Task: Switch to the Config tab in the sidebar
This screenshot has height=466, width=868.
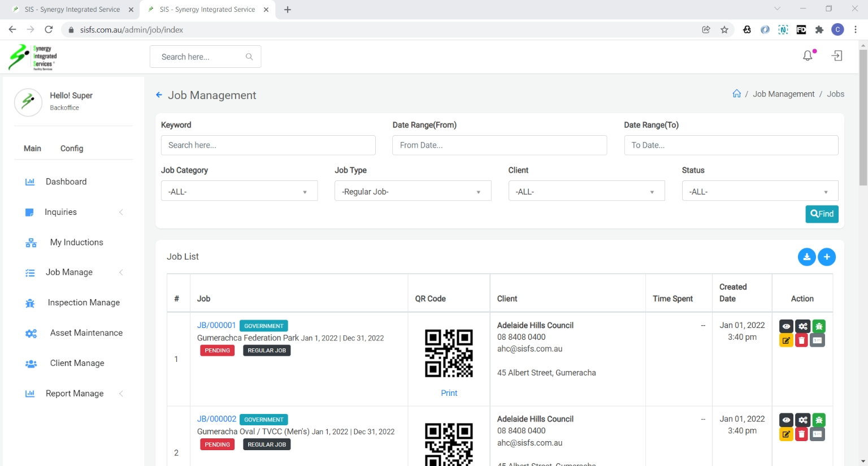Action: coord(72,148)
